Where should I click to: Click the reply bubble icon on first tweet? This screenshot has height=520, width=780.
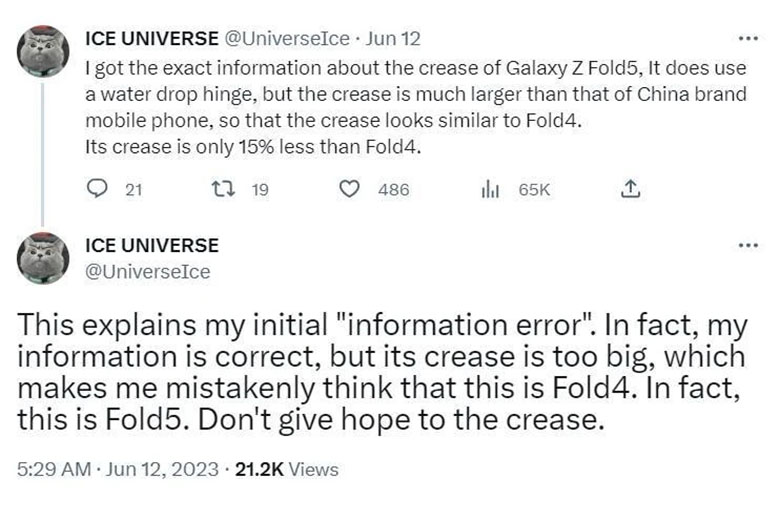tap(97, 189)
